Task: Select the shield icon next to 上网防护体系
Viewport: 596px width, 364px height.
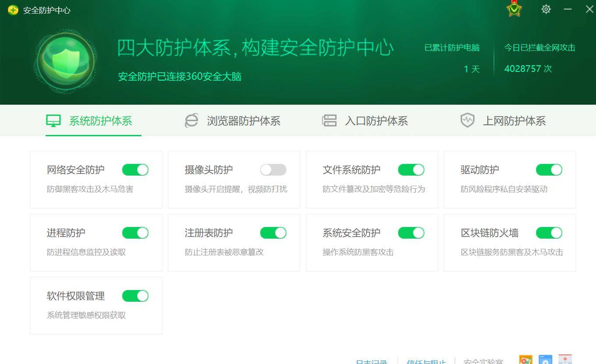Action: click(x=467, y=120)
